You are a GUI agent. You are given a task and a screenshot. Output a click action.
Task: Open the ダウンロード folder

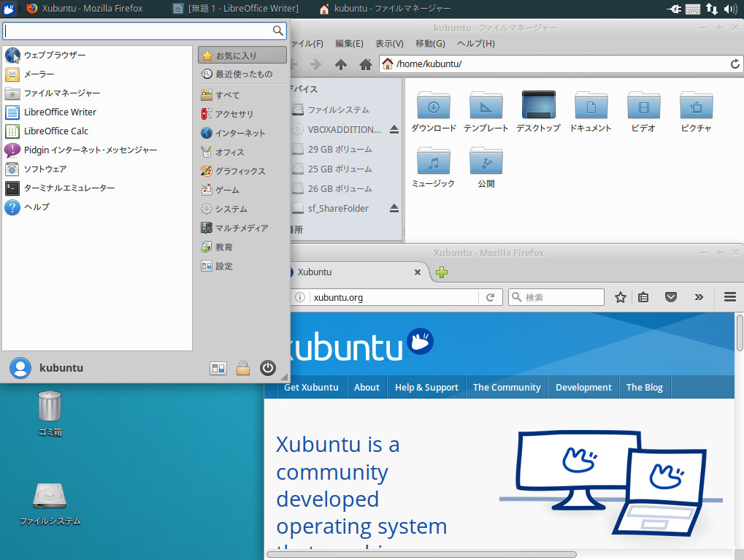[x=433, y=112]
